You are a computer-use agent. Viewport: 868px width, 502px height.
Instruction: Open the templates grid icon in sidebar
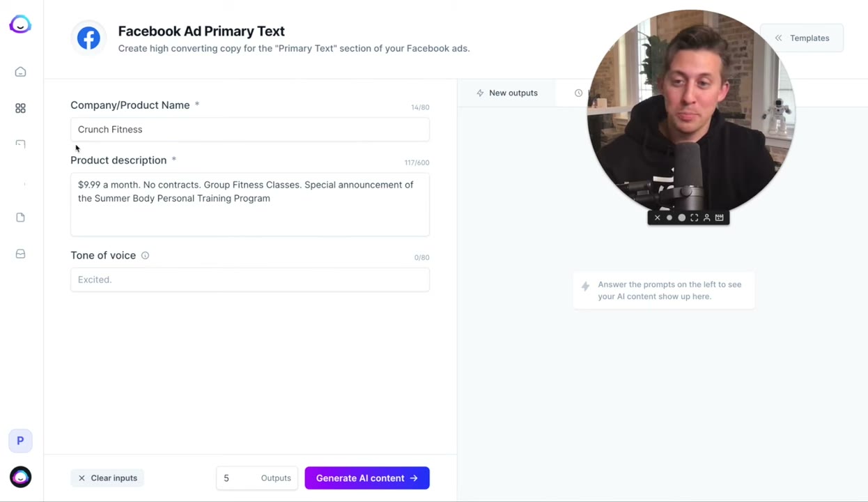point(20,108)
